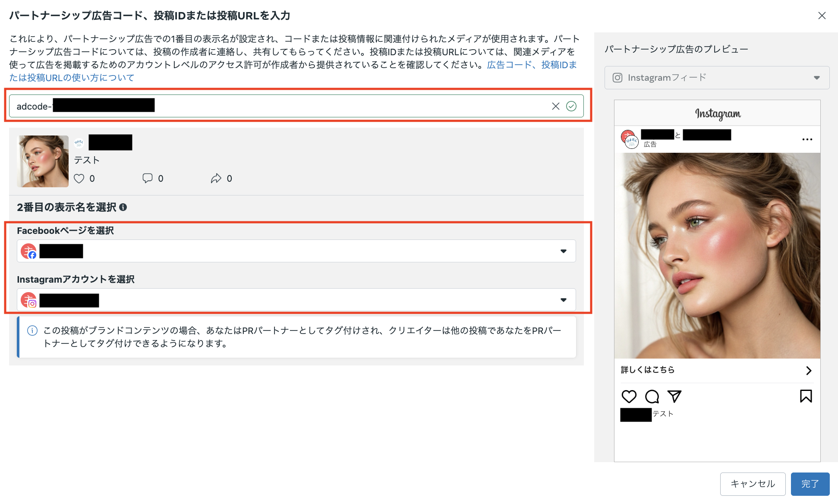838x504 pixels.
Task: Open the Instagram account selection dropdown
Action: 296,300
